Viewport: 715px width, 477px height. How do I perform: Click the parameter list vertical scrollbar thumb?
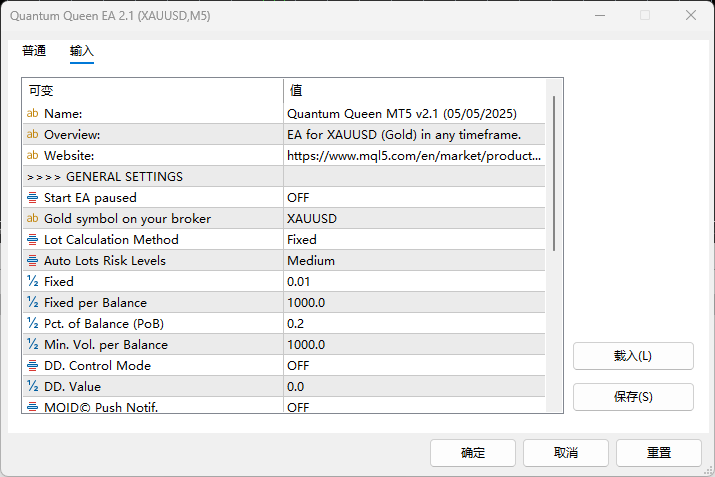click(x=554, y=173)
